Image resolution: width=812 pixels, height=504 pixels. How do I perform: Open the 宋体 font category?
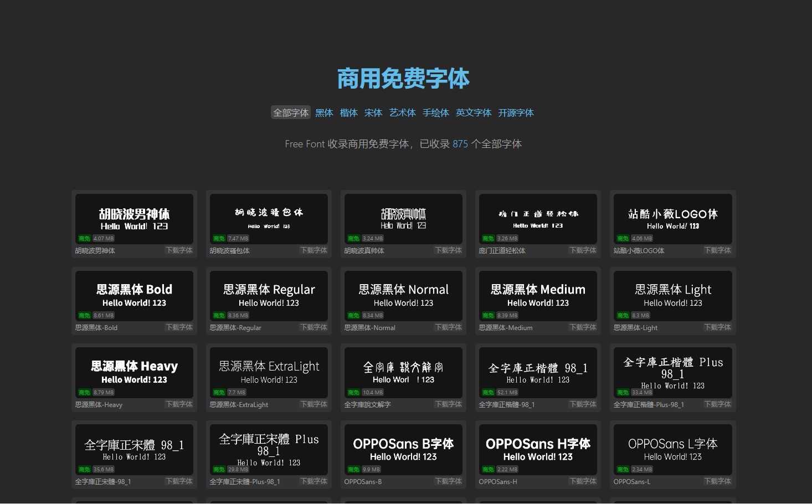click(x=373, y=113)
